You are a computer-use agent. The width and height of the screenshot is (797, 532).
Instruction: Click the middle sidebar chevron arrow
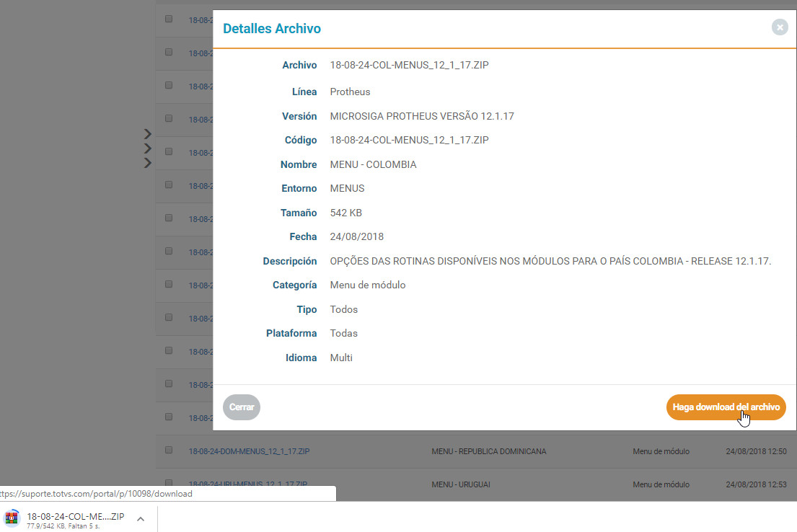click(147, 148)
